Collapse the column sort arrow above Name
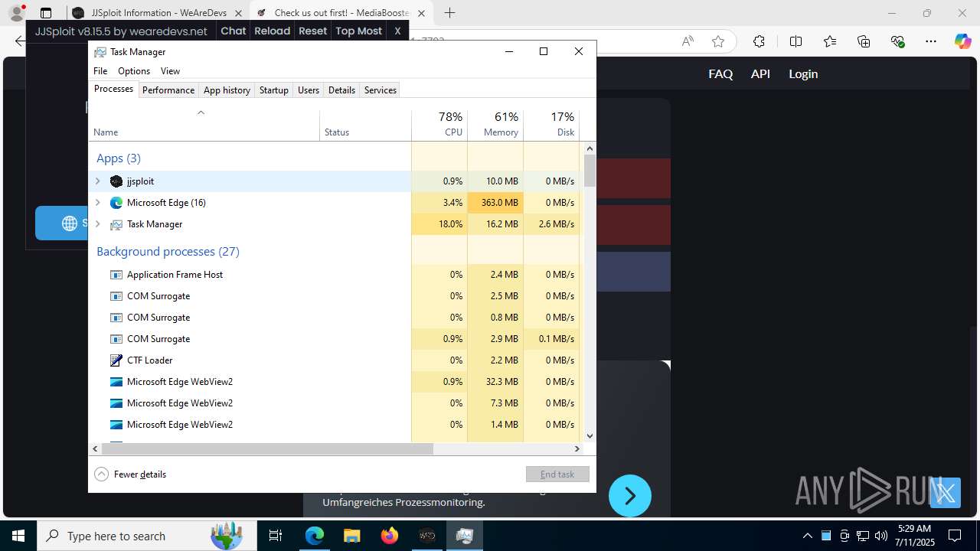The image size is (980, 551). (x=201, y=112)
